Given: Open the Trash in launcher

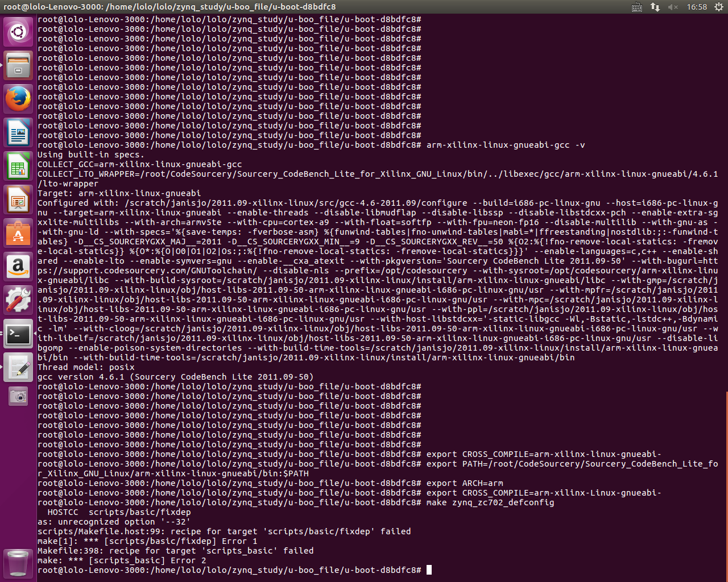Looking at the screenshot, I should (18, 563).
